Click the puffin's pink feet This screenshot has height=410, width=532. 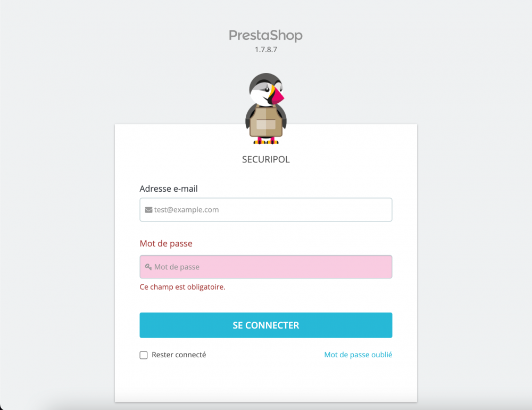[266, 141]
